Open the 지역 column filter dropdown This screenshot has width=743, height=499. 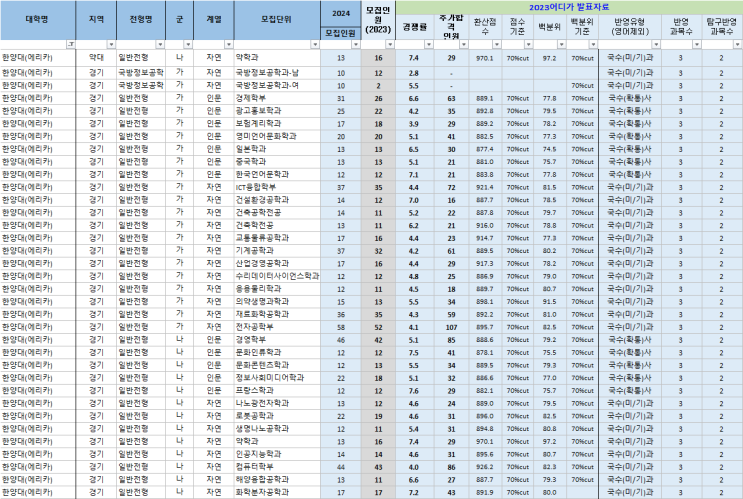(x=111, y=45)
